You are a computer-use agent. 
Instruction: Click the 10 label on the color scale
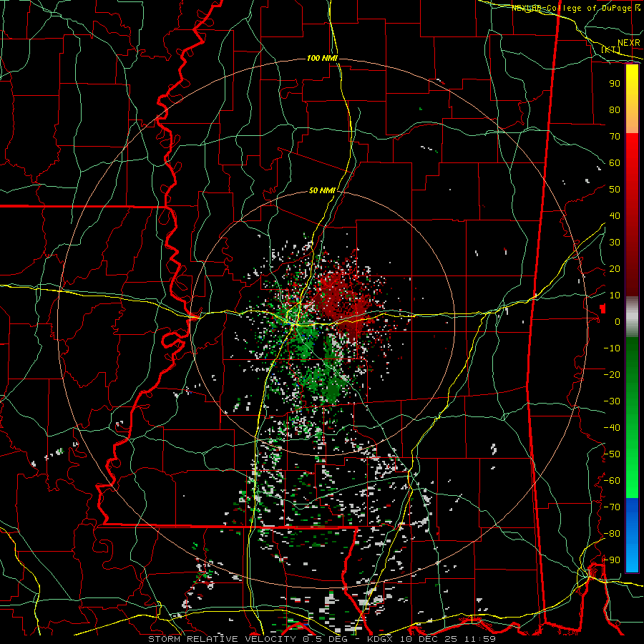pos(615,296)
